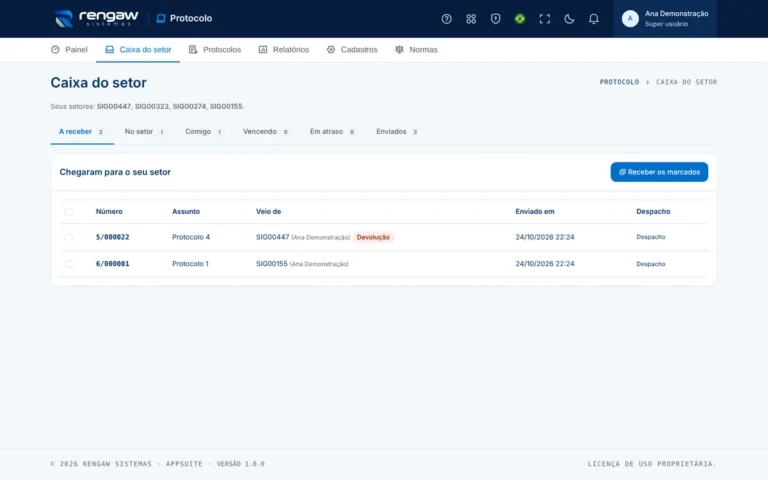Click the Número column header
Image resolution: width=768 pixels, height=480 pixels.
coord(109,212)
